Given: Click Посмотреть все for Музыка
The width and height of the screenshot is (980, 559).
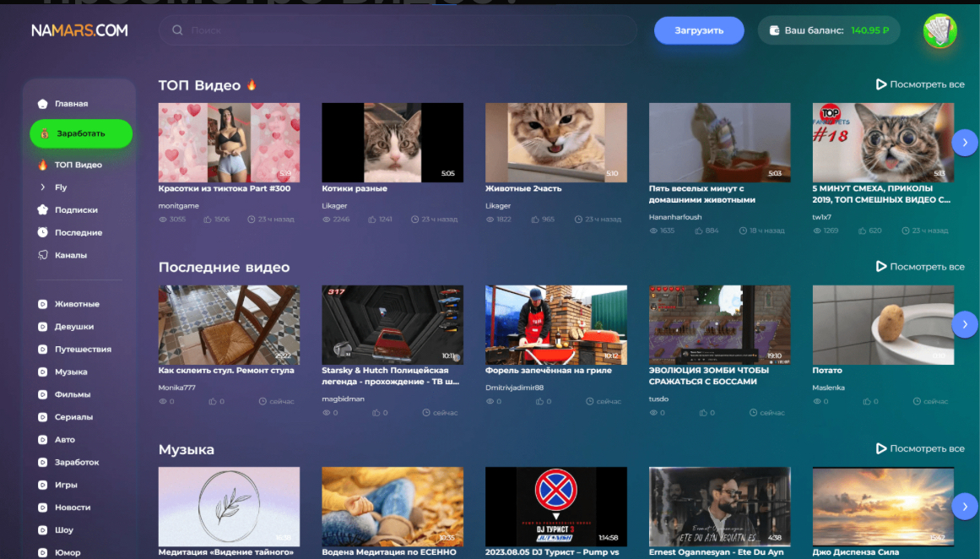Looking at the screenshot, I should click(920, 448).
